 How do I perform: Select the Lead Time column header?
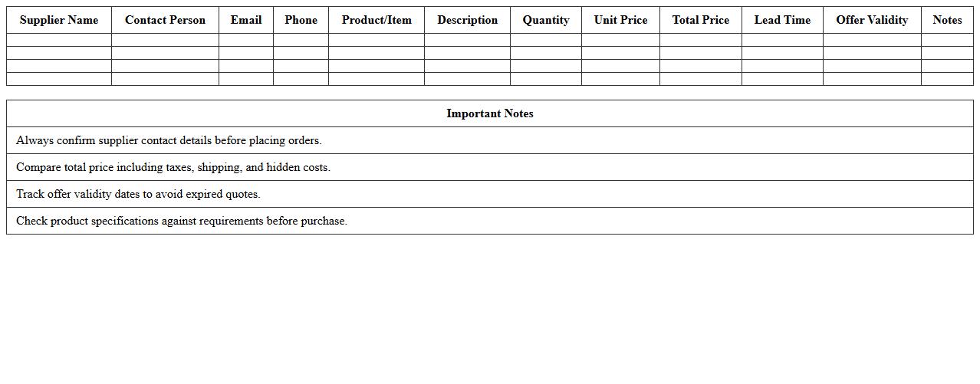782,20
